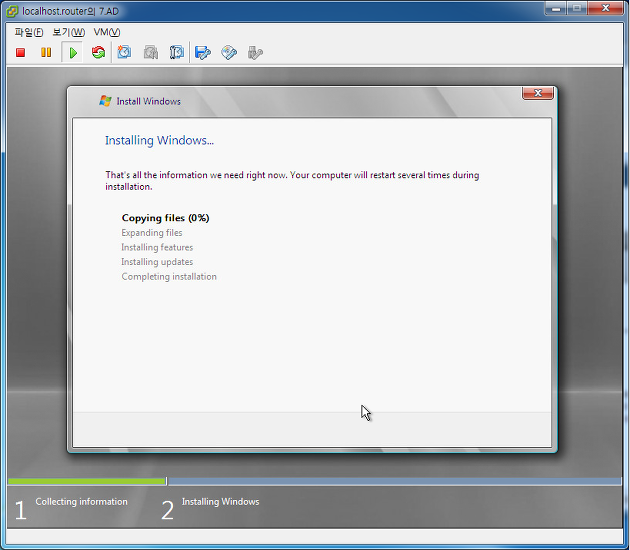This screenshot has height=550, width=630.
Task: Maximize the VM console window
Action: click(x=577, y=8)
